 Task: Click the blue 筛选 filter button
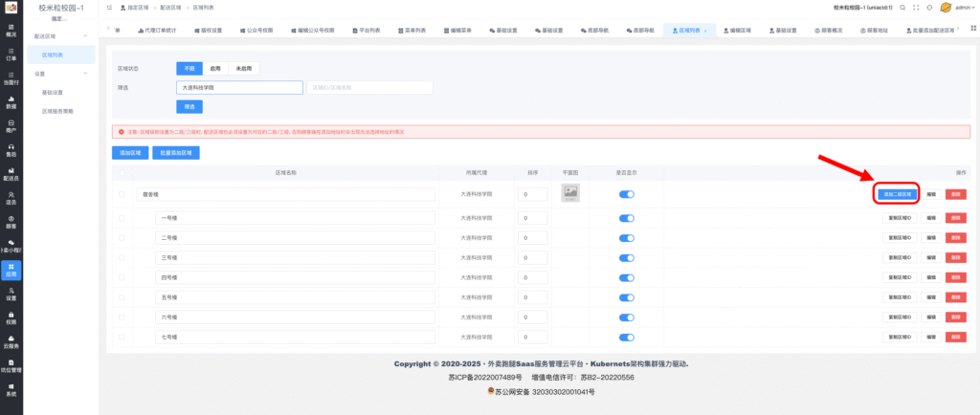189,107
